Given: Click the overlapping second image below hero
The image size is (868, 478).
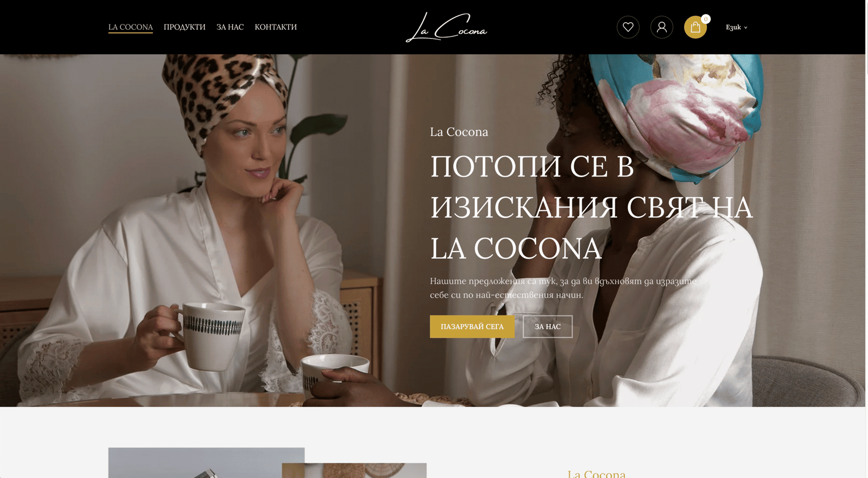Looking at the screenshot, I should click(x=354, y=470).
